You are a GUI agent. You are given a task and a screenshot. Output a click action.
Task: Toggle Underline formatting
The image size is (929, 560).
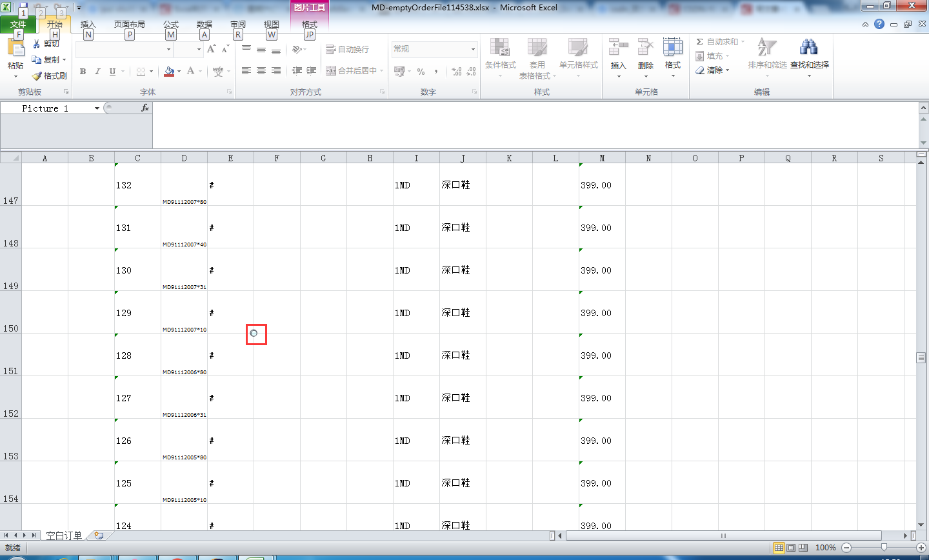click(112, 71)
